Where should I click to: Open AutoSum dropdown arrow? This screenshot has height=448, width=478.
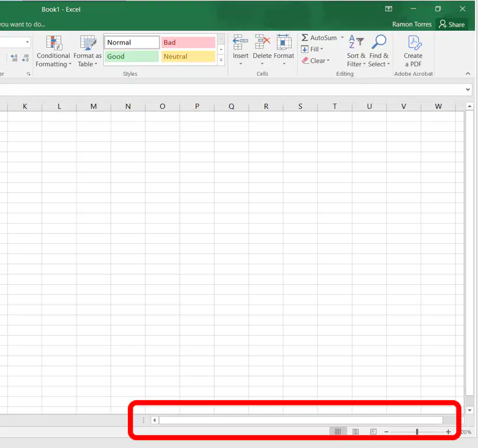(343, 37)
